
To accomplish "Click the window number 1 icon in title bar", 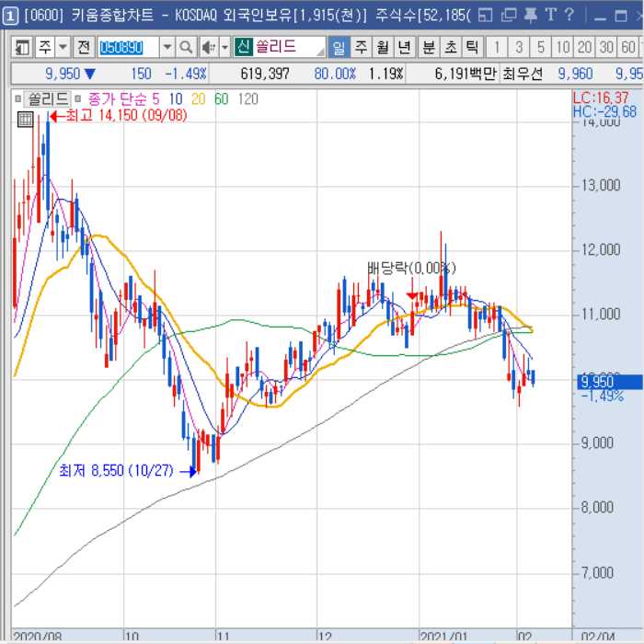I will [10, 16].
